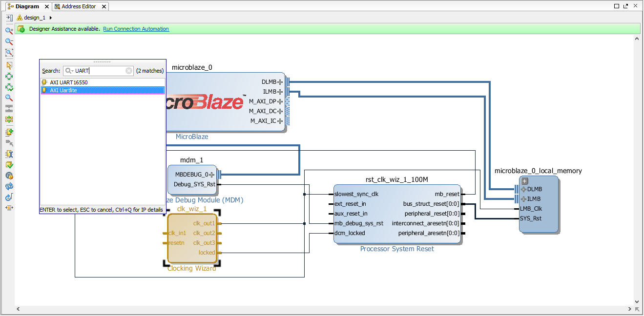Close the Address Editor tab
The height and width of the screenshot is (316, 644).
pos(103,6)
